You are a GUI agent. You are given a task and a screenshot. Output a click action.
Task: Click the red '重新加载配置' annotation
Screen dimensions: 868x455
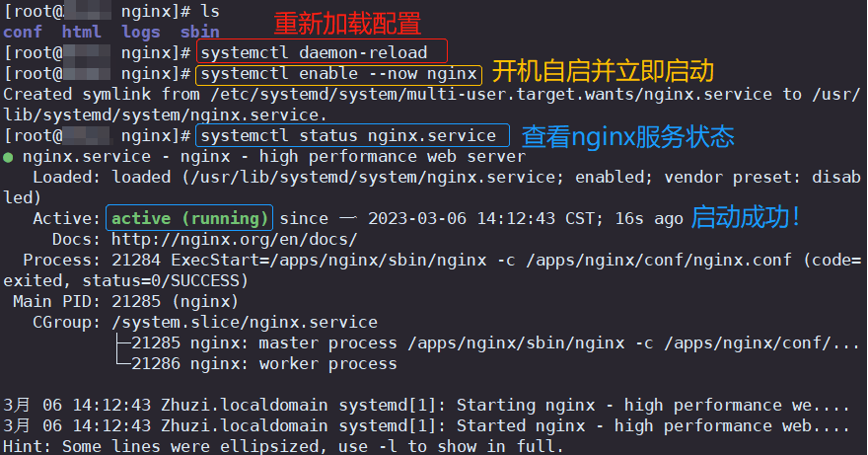[x=346, y=24]
